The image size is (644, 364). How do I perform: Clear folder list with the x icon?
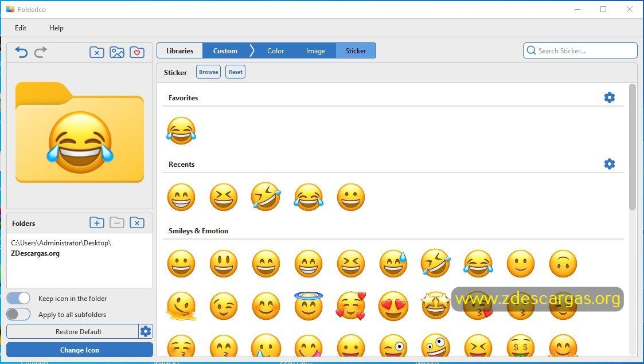point(137,223)
